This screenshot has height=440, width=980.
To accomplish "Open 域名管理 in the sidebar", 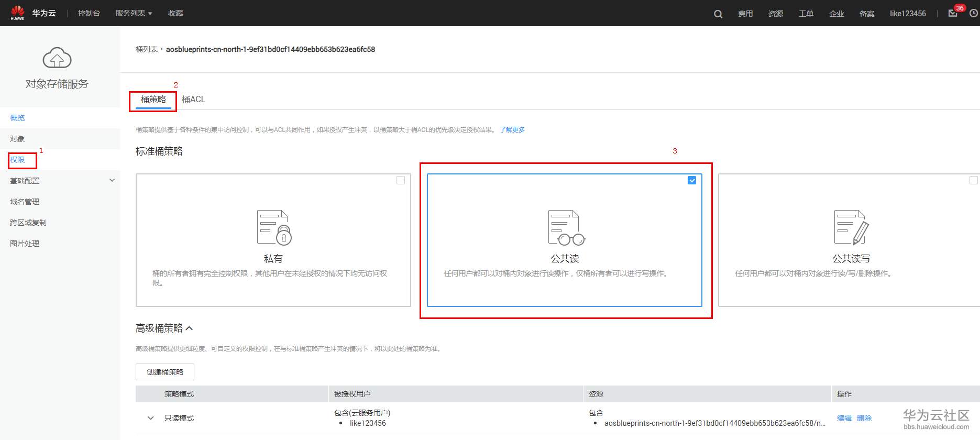I will tap(25, 202).
